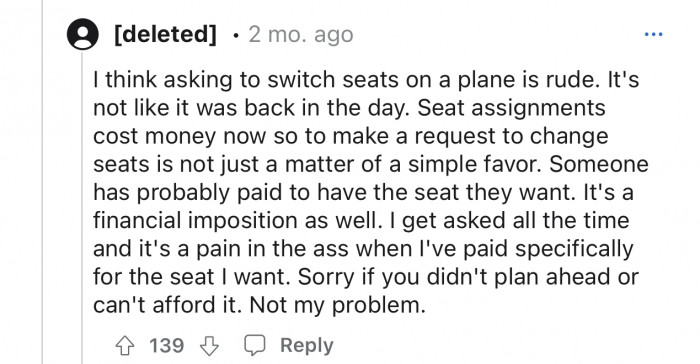Viewport: 700px width, 364px height.
Task: Reply to the seat switching comment
Action: tap(306, 345)
